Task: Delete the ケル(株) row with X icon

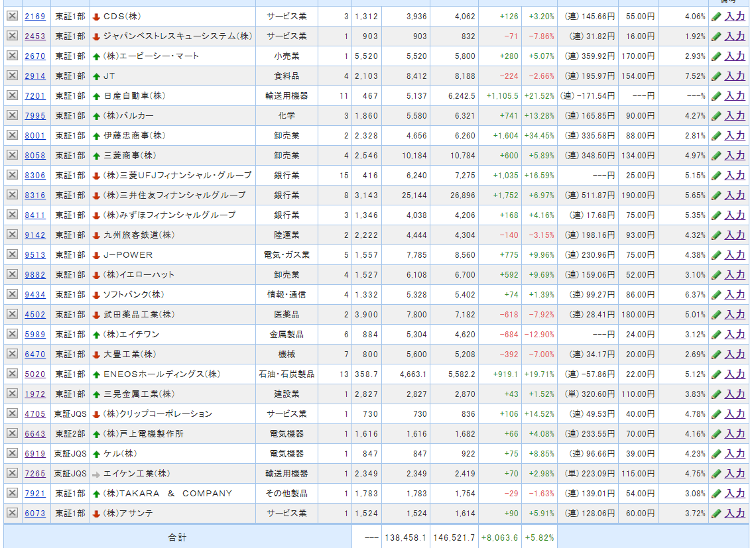Action: 12,453
